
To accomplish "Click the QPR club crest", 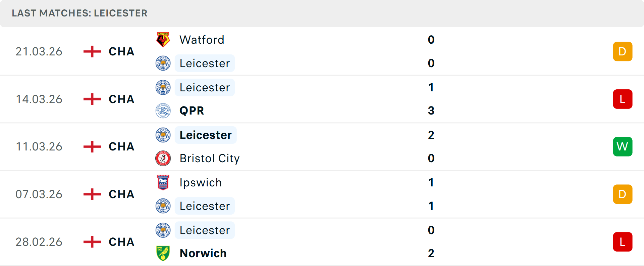I will coord(163,110).
